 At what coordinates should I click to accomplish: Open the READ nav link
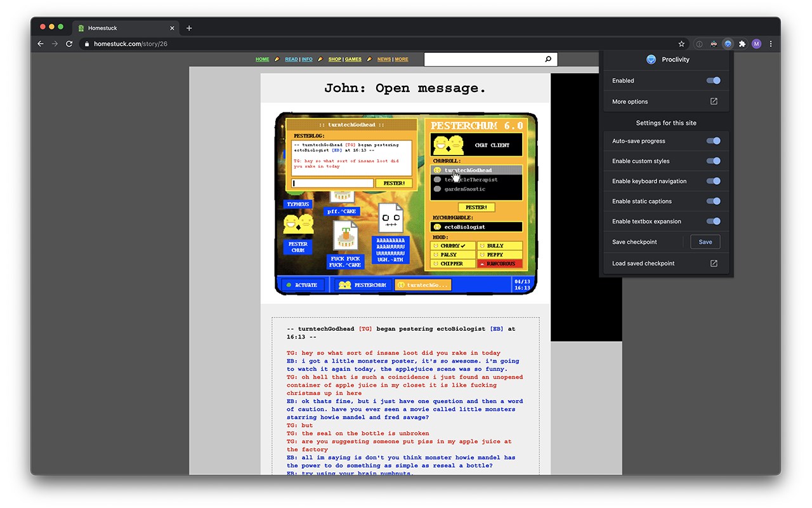tap(291, 59)
